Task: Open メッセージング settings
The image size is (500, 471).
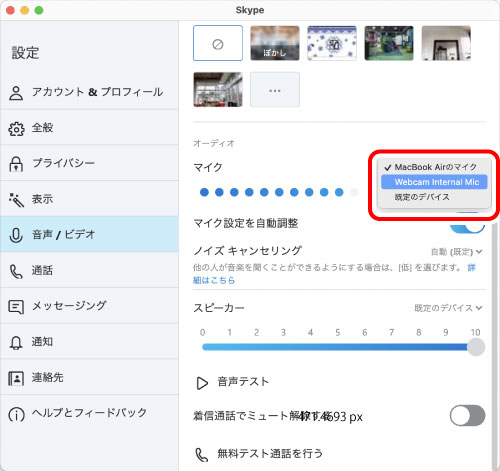Action: pos(89,306)
